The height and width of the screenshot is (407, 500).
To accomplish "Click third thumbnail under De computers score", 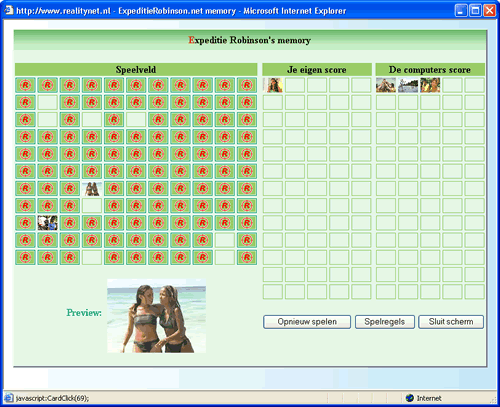I will 430,85.
